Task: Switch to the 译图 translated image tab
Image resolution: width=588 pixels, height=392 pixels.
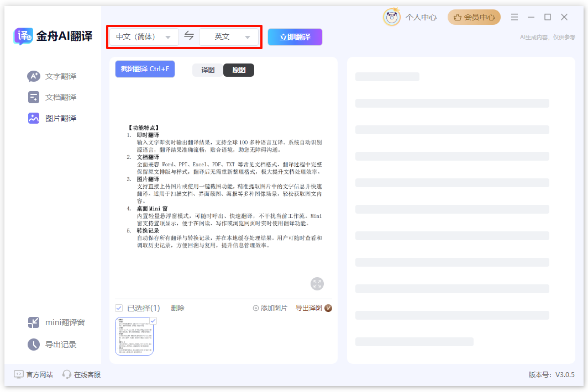Action: (207, 70)
